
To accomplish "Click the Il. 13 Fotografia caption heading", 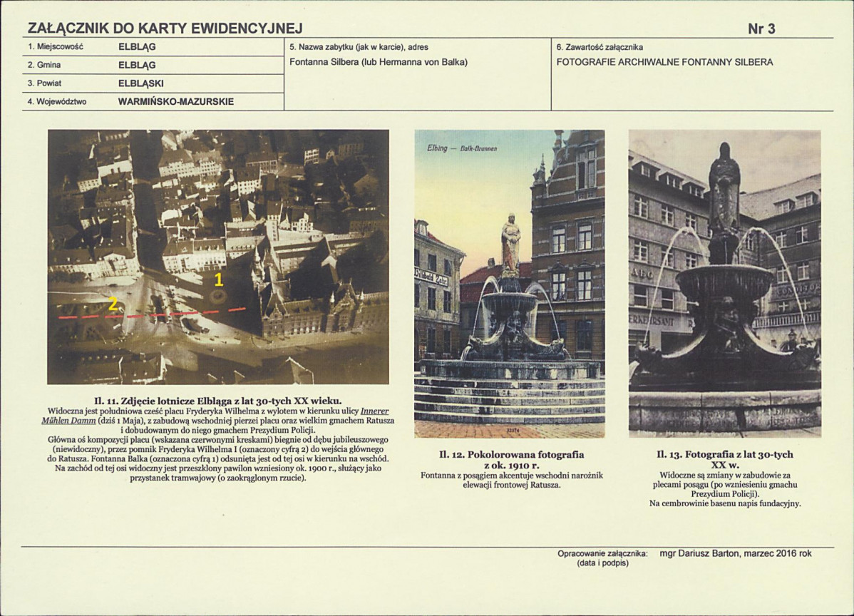I will [725, 460].
